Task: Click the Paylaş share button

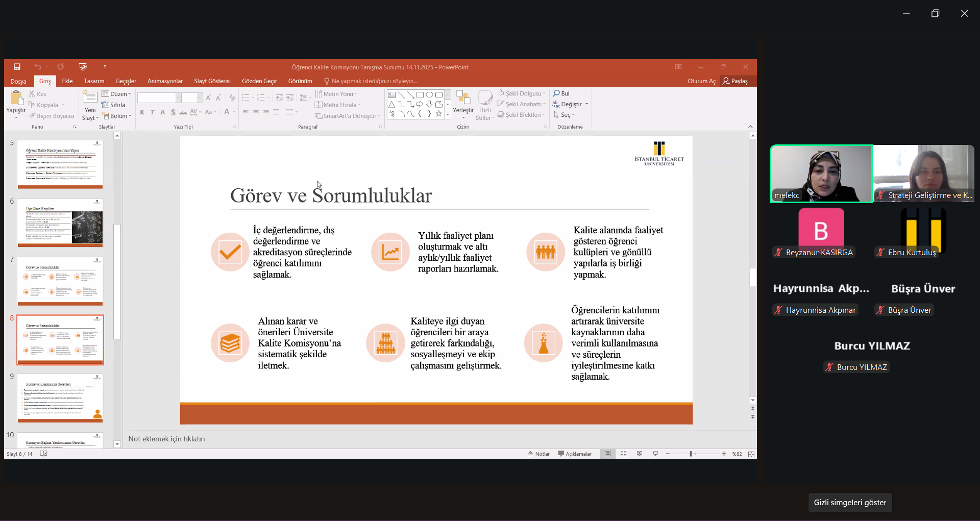Action: tap(734, 81)
